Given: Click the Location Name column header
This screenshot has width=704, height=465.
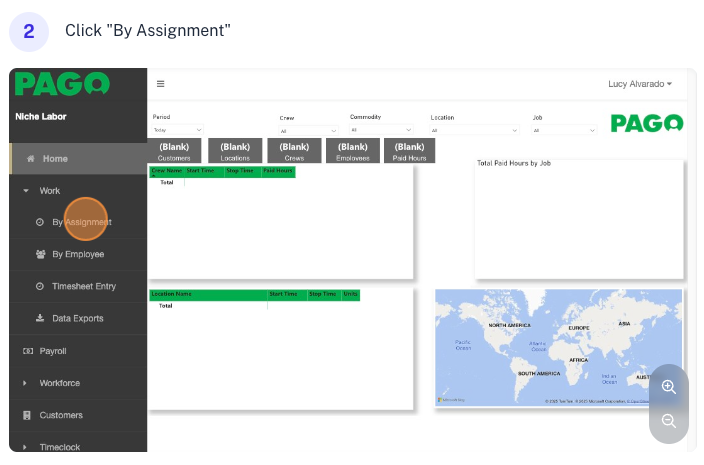Looking at the screenshot, I should [170, 295].
